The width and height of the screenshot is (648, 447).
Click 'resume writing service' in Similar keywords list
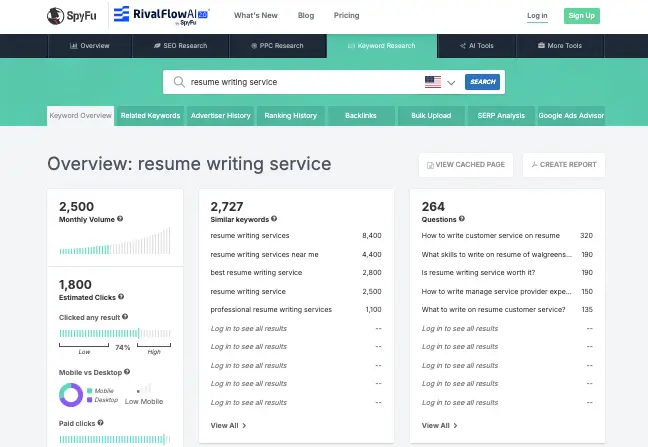pos(248,291)
